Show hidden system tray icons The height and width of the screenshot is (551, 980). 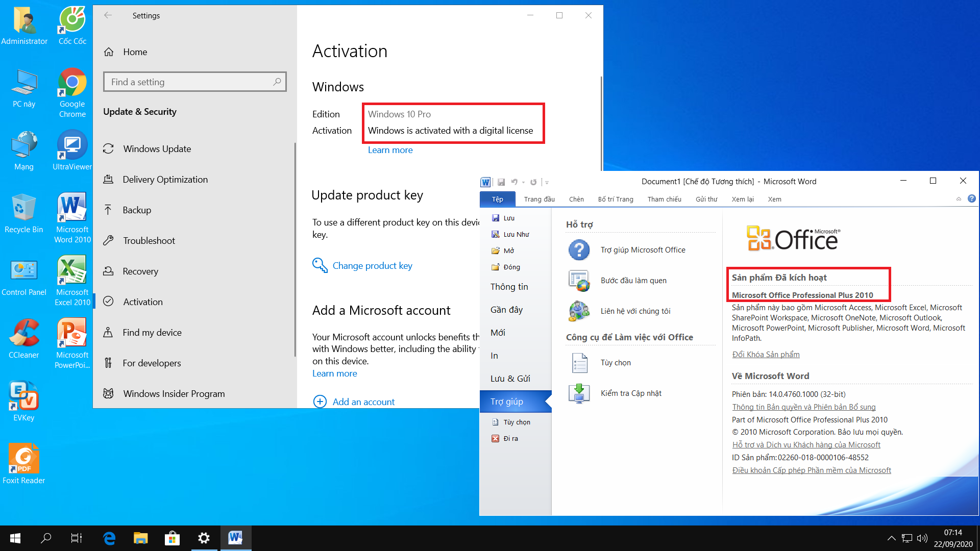point(891,538)
